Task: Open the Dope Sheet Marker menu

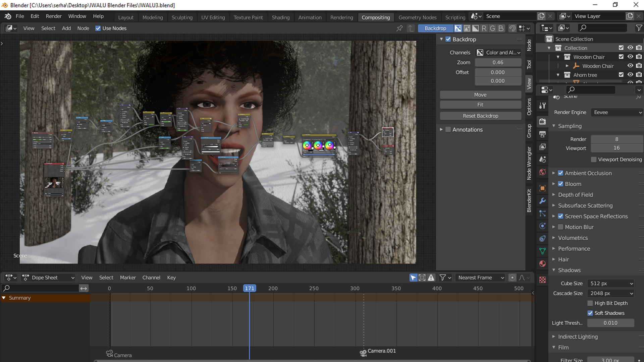Action: (x=128, y=278)
